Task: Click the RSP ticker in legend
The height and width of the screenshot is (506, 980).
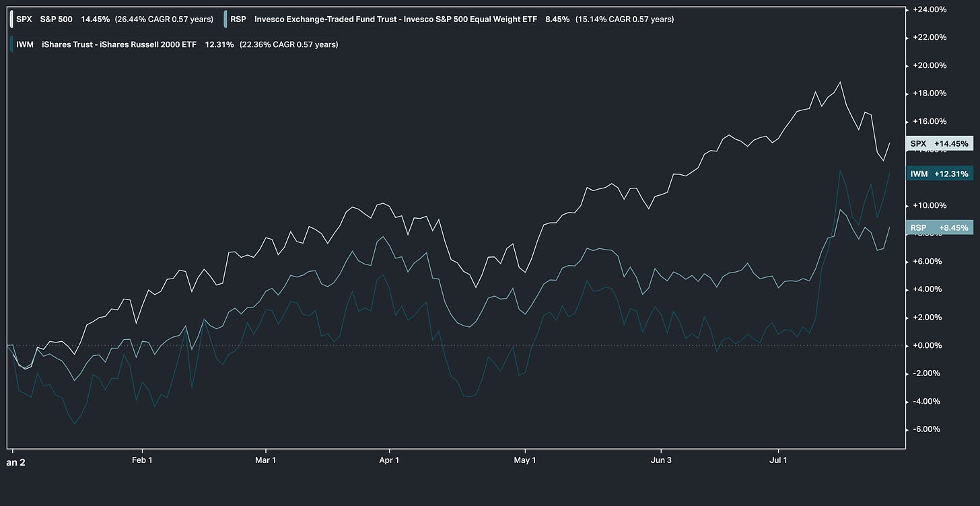Action: (x=238, y=20)
